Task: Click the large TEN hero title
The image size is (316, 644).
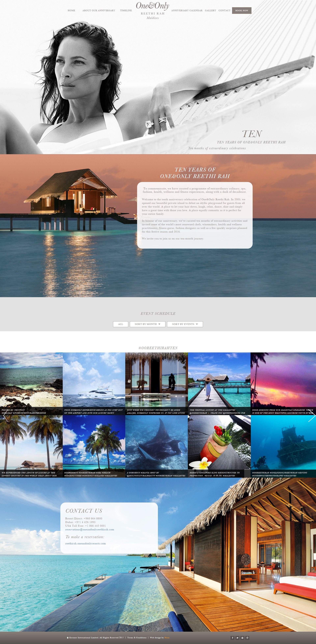Action: click(x=252, y=134)
